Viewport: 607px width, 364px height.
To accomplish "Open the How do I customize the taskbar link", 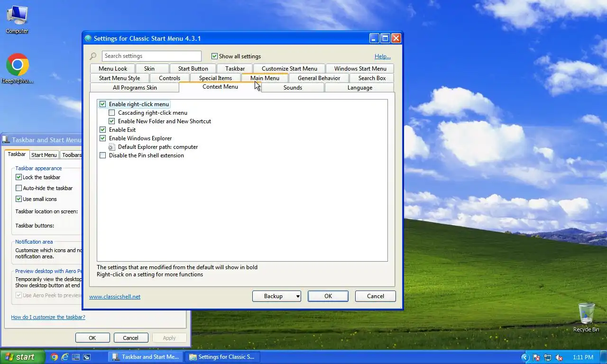I will tap(48, 317).
